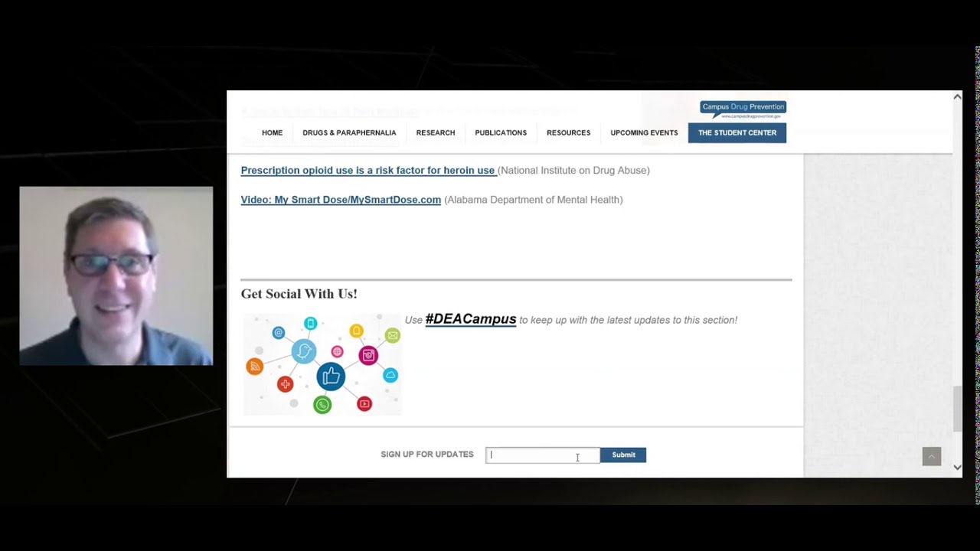Click the scrollbar down arrow
This screenshot has width=980, height=551.
957,467
